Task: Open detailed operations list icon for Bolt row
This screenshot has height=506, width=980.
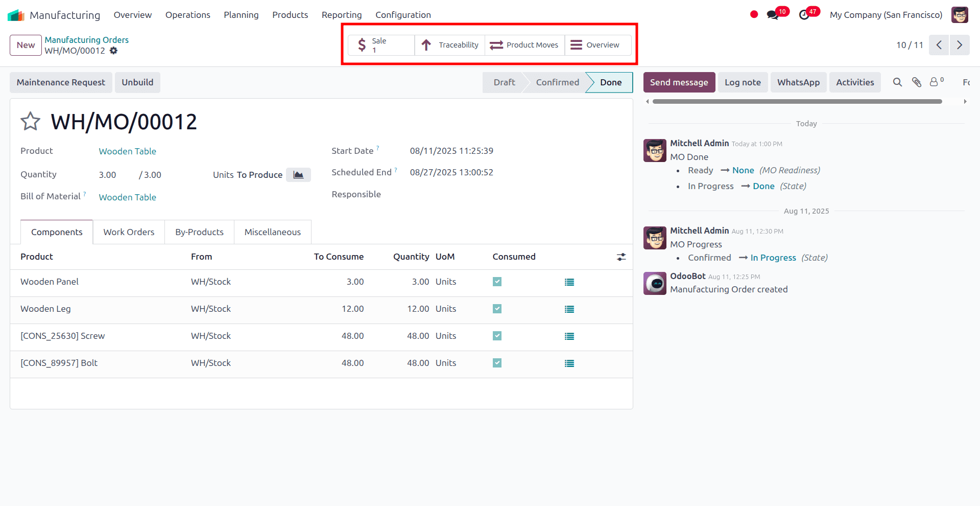Action: click(569, 363)
